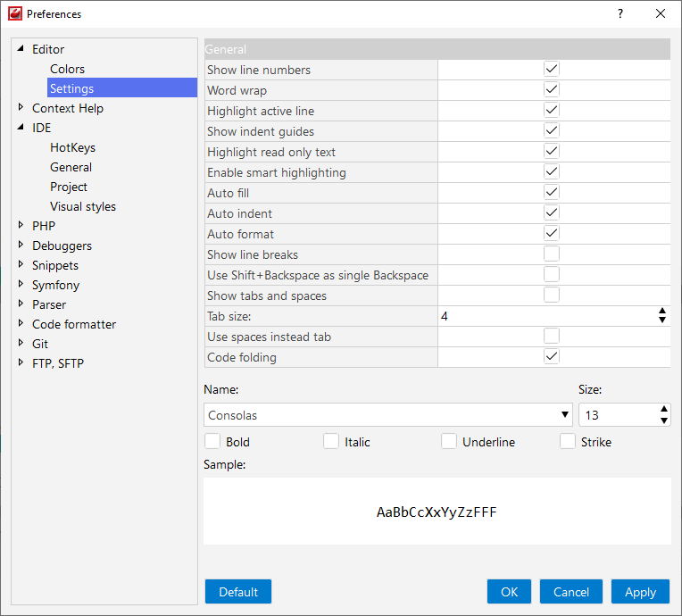The image size is (682, 616).
Task: Close the Preferences dialog
Action: coord(661,14)
